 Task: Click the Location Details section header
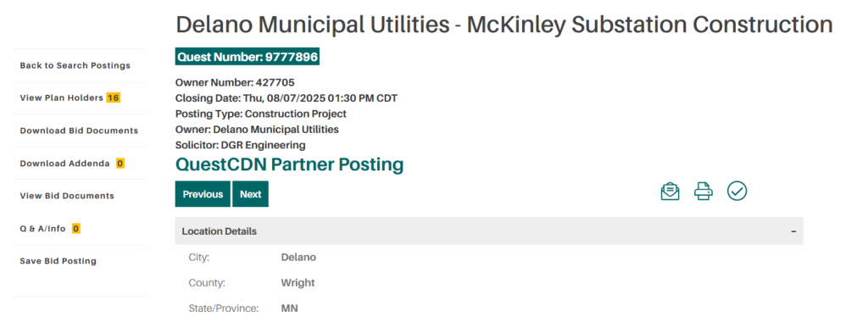[x=489, y=231]
